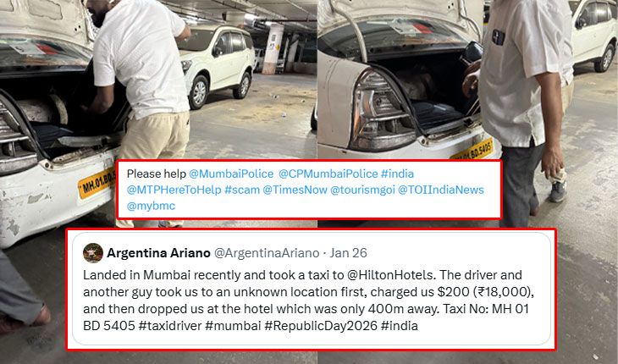This screenshot has height=364, width=618.
Task: Click the #scam hashtag
Action: click(x=242, y=190)
